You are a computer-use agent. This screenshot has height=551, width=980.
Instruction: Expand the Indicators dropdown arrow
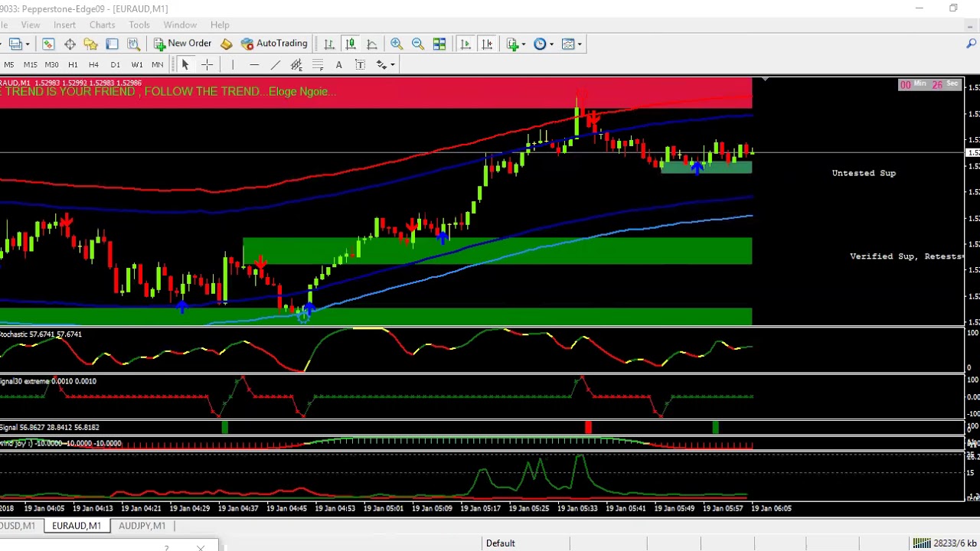coord(524,44)
